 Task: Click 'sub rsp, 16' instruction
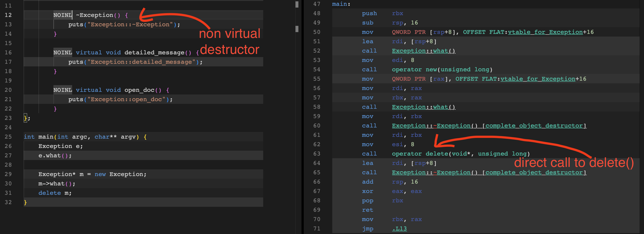[390, 23]
